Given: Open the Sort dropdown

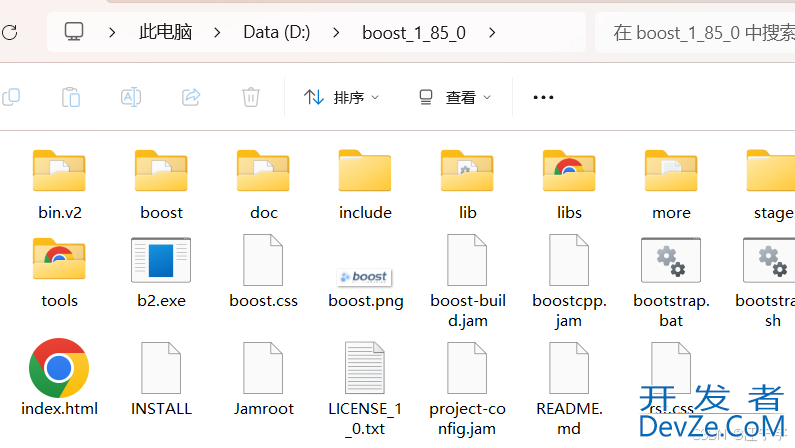Looking at the screenshot, I should [x=341, y=97].
